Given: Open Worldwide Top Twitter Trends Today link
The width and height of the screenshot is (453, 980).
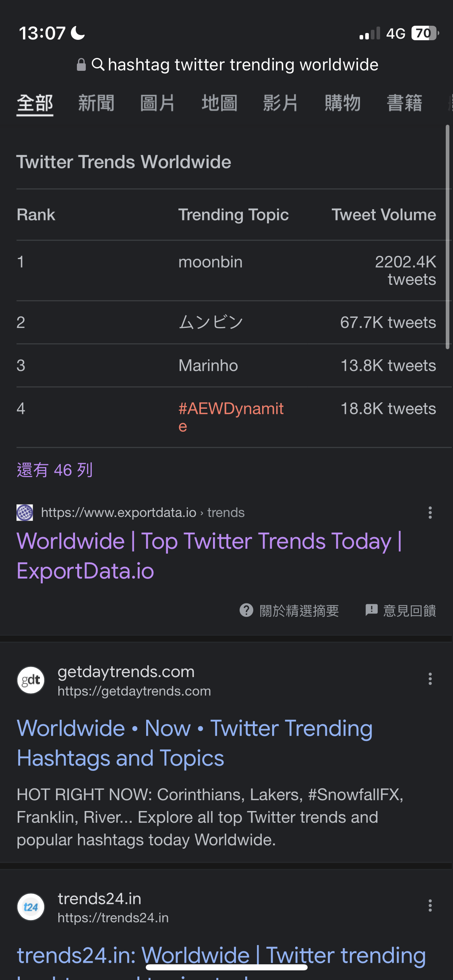Looking at the screenshot, I should (209, 556).
